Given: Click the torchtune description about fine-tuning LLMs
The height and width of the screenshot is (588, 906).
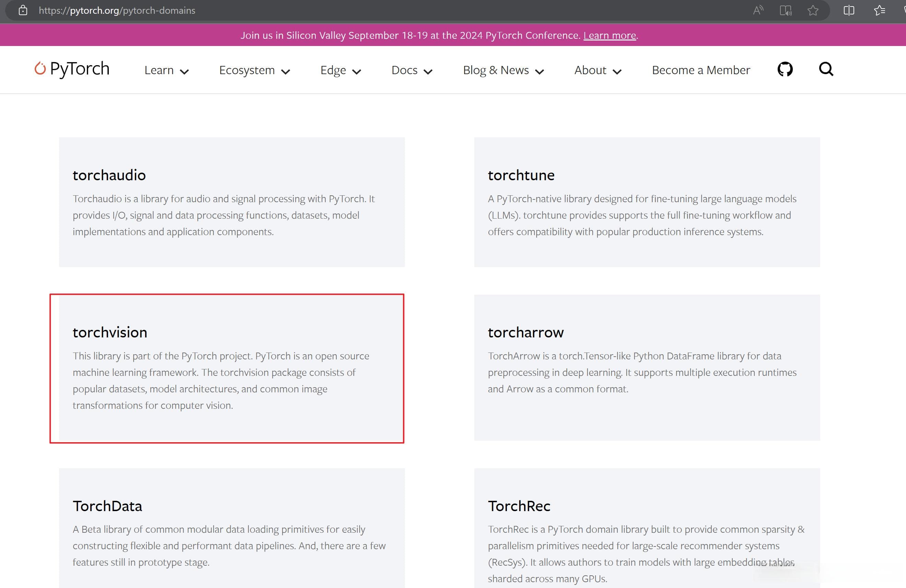Looking at the screenshot, I should click(x=642, y=215).
